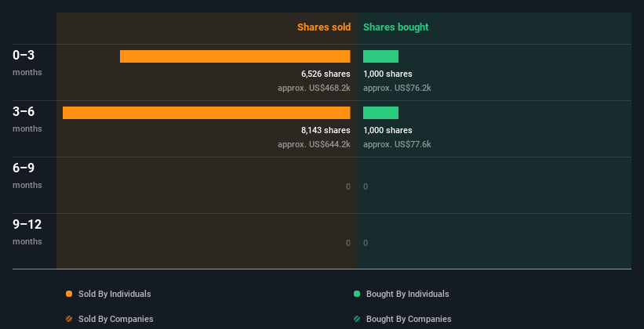Click the orange 3–6 months shares sold bar
Screen dimensions: 644x329
(206, 113)
